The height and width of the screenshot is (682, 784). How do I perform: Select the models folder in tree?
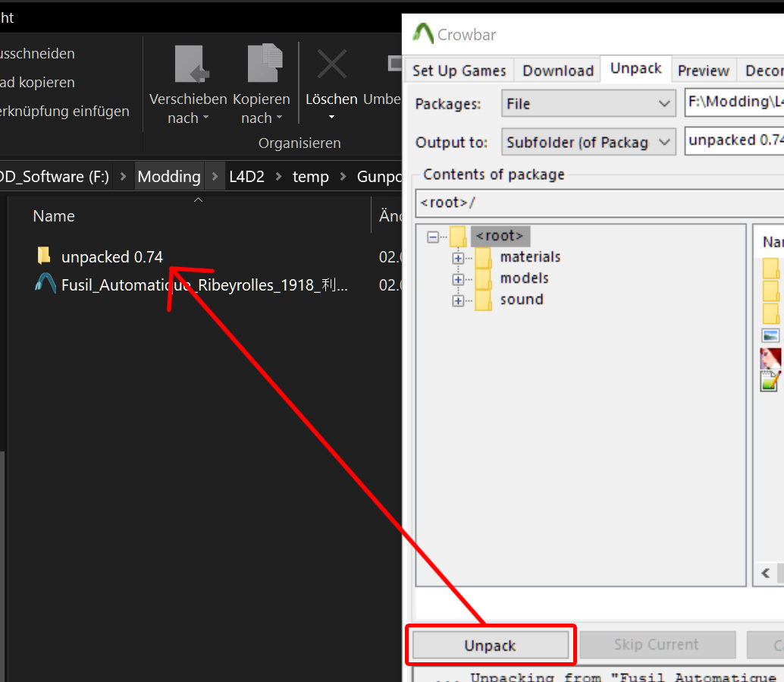(x=524, y=278)
